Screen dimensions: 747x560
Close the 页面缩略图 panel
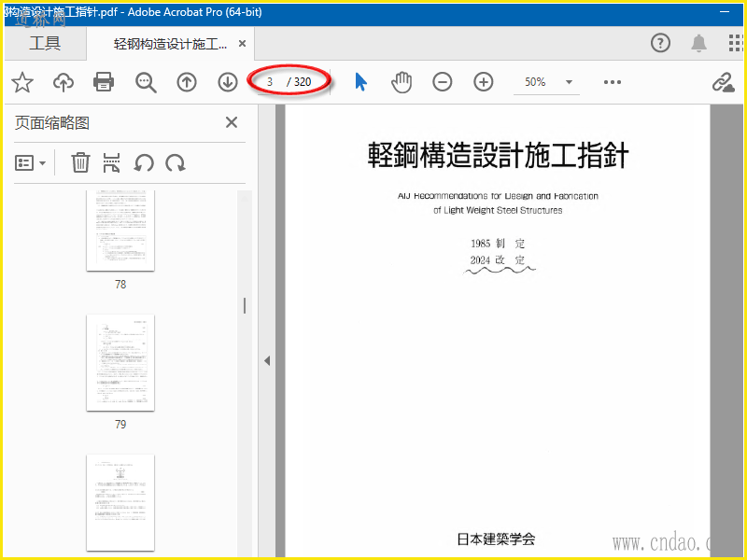click(232, 122)
